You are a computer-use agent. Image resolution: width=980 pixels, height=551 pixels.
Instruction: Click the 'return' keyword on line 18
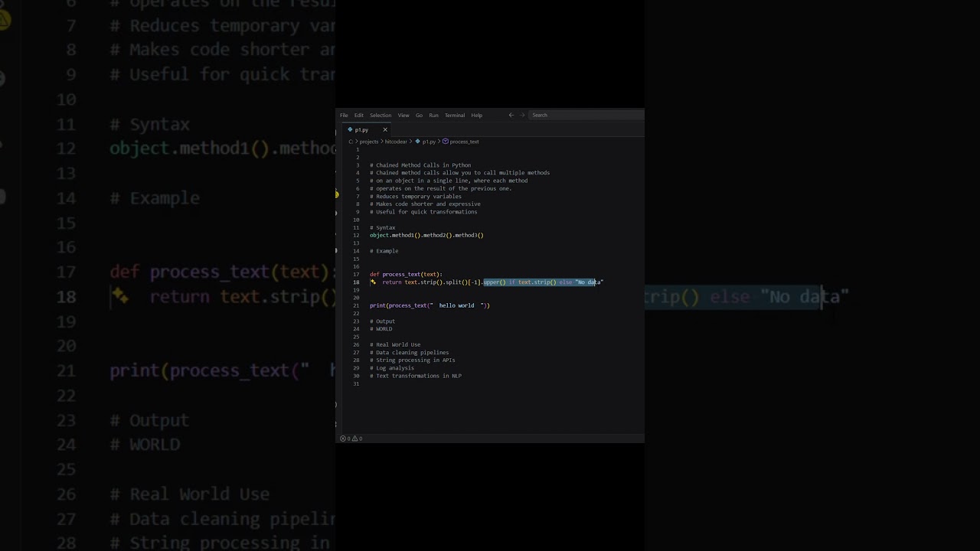392,282
